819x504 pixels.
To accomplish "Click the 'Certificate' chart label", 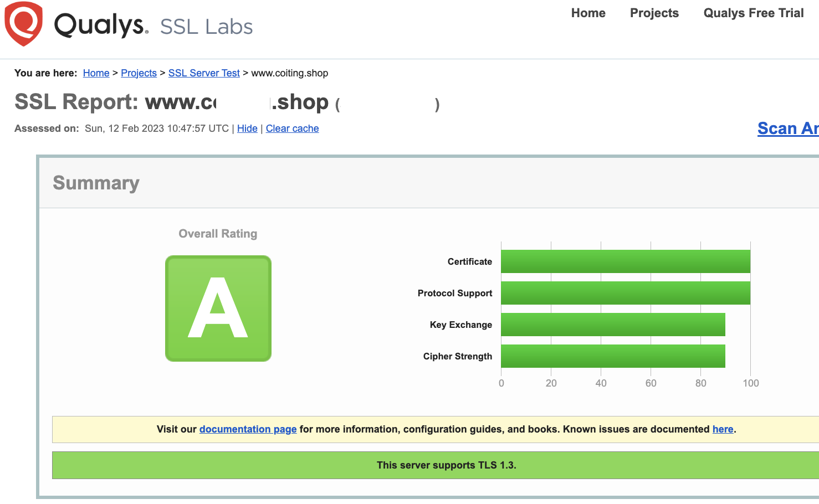I will tap(469, 261).
